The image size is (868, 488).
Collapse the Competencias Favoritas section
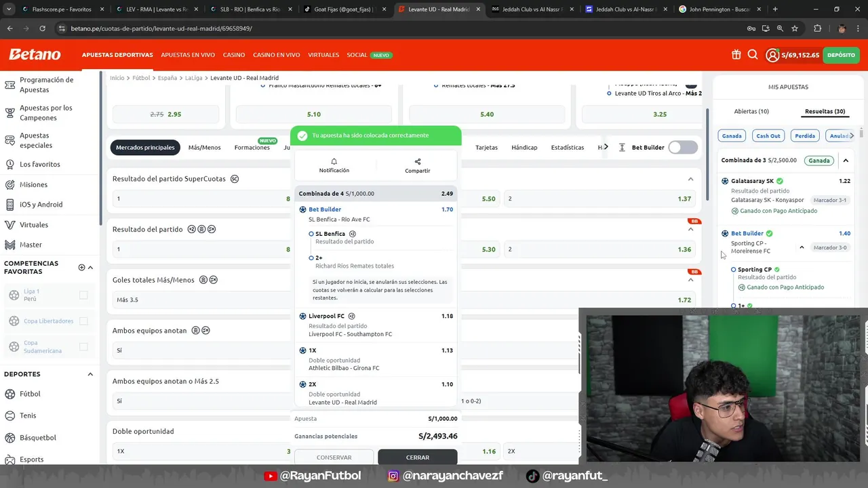tap(90, 267)
